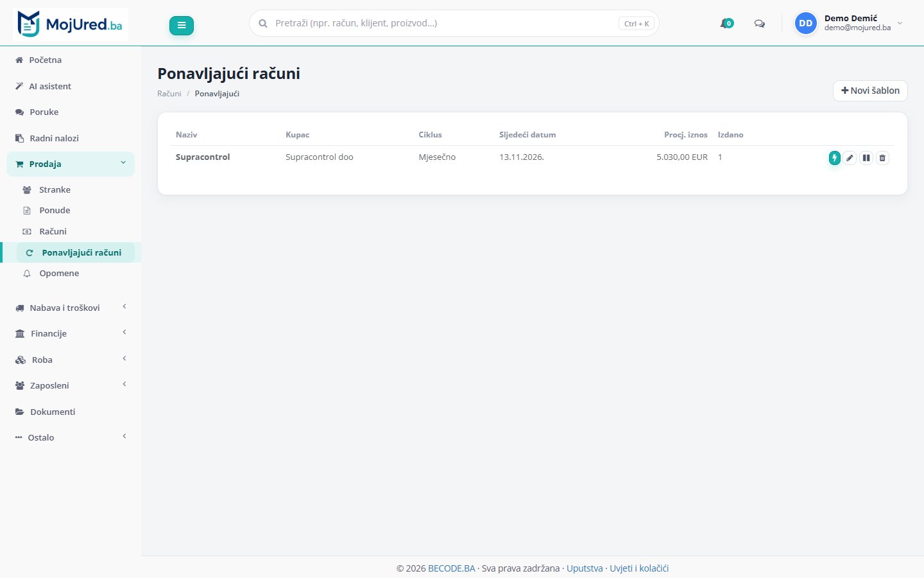This screenshot has height=578, width=924.
Task: Click the Procj. iznos column header
Action: tap(686, 135)
